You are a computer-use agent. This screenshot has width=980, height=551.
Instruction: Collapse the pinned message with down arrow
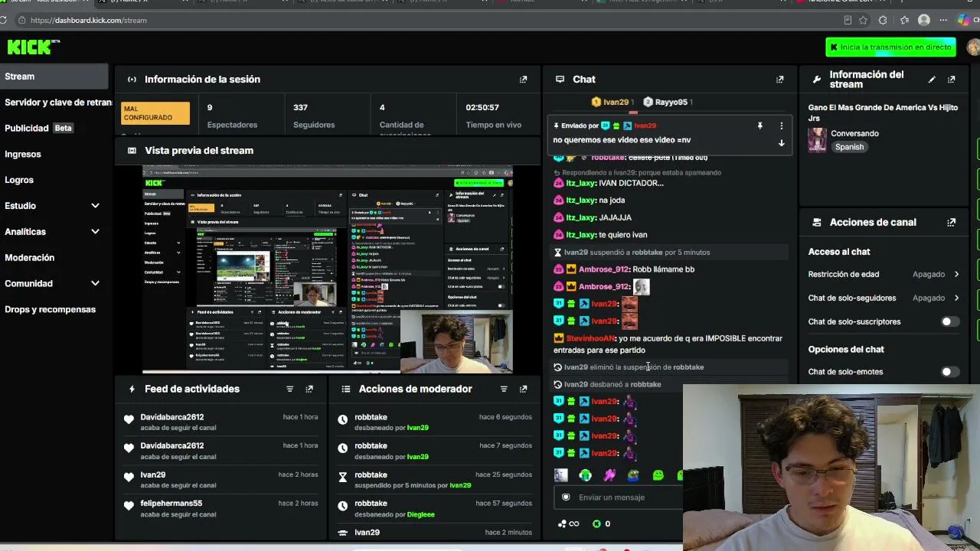coord(782,143)
